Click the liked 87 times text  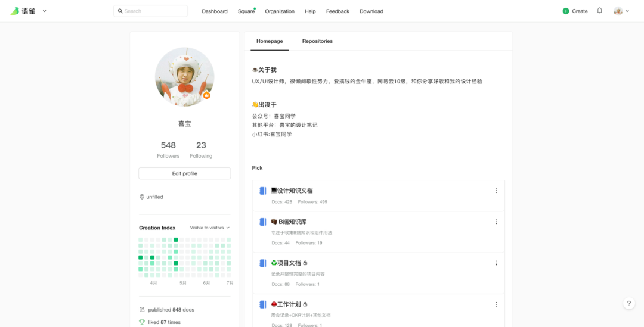tap(165, 322)
